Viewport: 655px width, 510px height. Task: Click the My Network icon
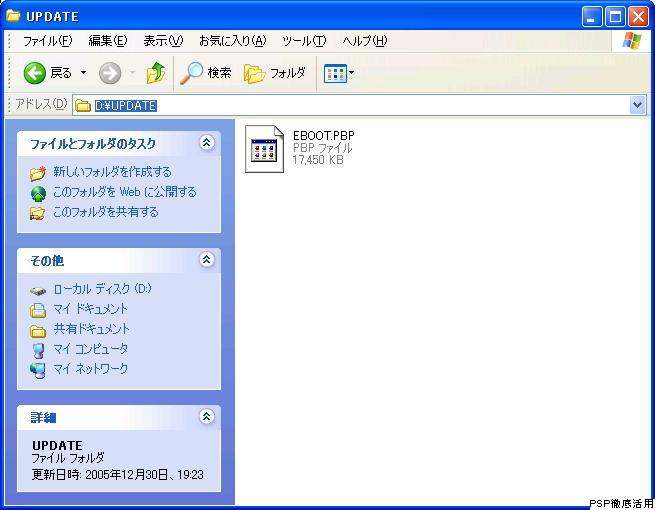(38, 370)
